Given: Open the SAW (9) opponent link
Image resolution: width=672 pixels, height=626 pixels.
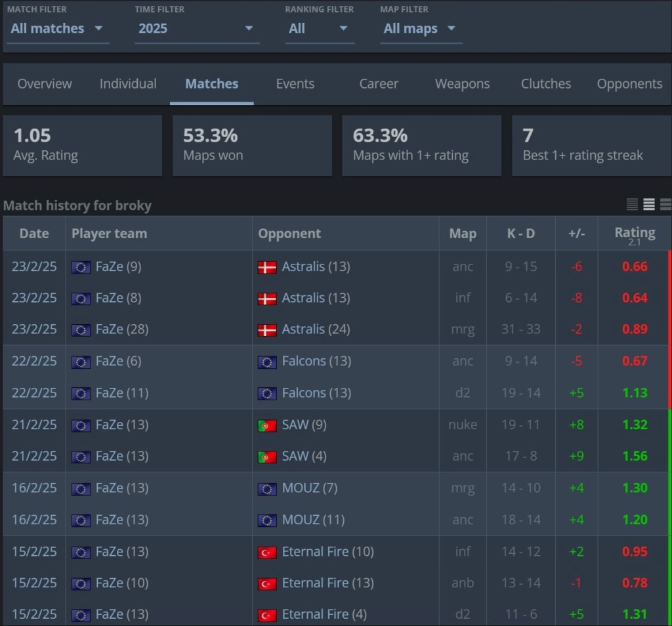Looking at the screenshot, I should pos(304,425).
